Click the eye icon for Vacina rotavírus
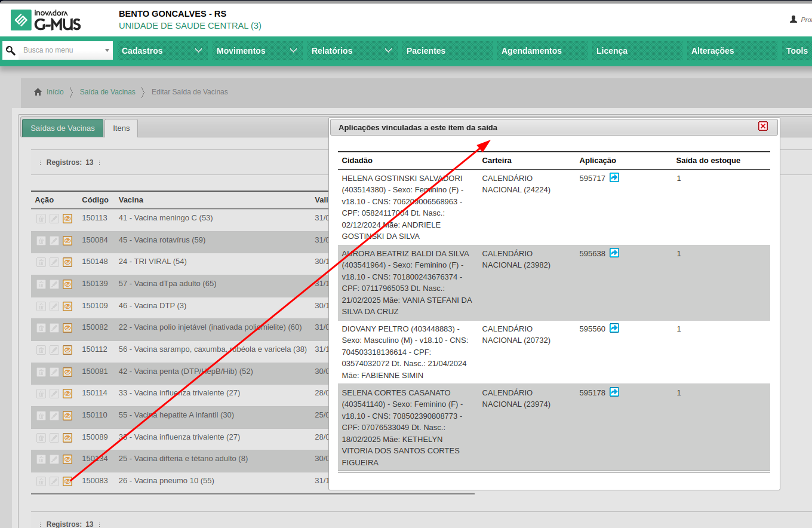This screenshot has height=528, width=812. 67,241
